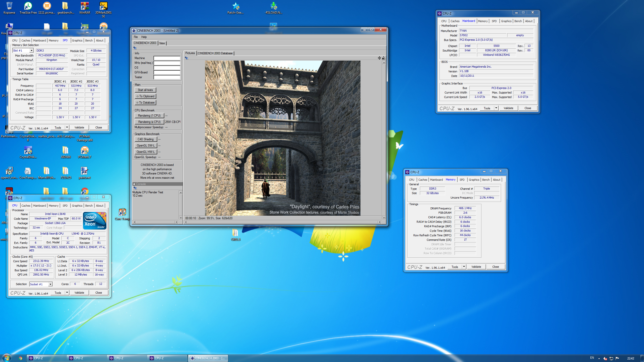Click the Windows Start orb

(x=7, y=358)
